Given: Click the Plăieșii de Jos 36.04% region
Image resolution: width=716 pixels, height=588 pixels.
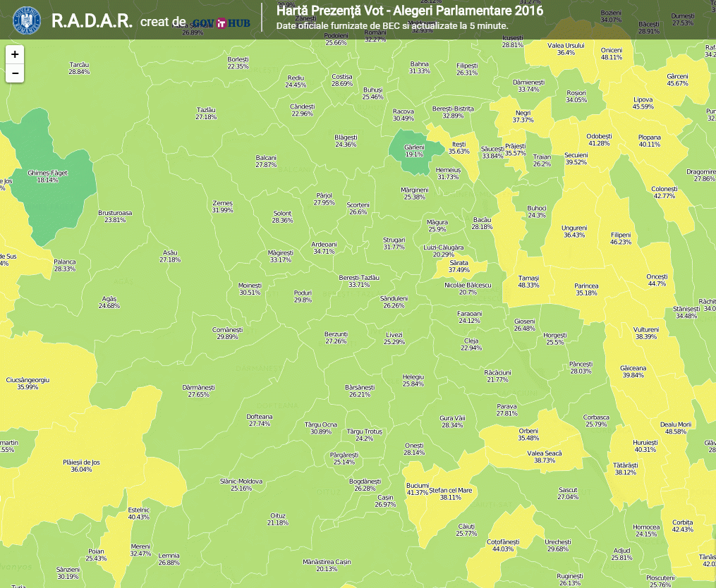Looking at the screenshot, I should pos(81,465).
